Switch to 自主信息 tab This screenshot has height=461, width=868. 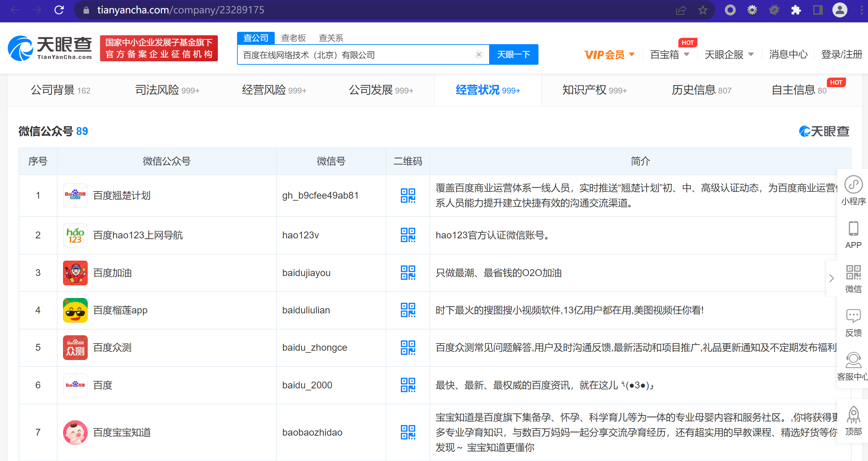tap(799, 90)
